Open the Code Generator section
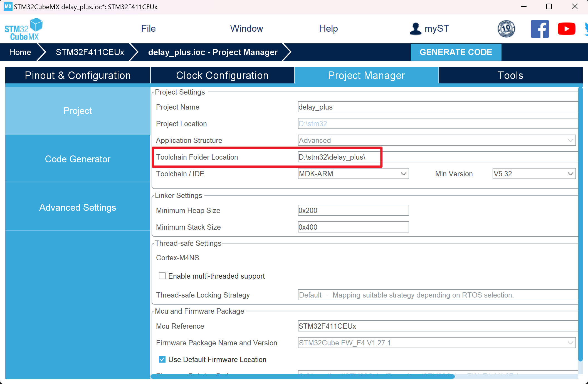The height and width of the screenshot is (384, 588). (x=78, y=159)
